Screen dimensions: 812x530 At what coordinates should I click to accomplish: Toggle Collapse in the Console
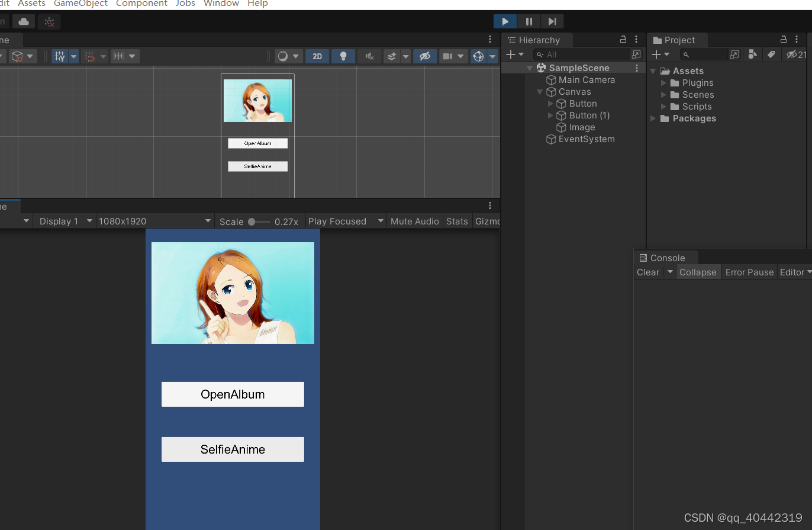pyautogui.click(x=698, y=272)
